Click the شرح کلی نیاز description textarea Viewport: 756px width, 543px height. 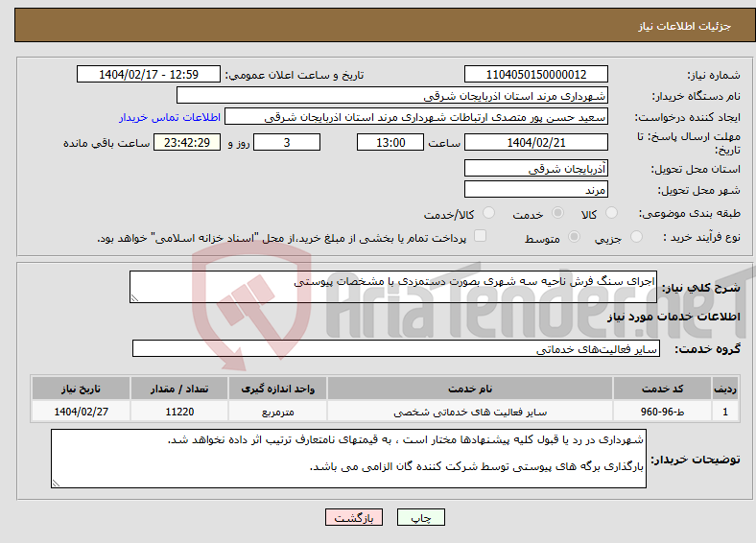point(393,287)
